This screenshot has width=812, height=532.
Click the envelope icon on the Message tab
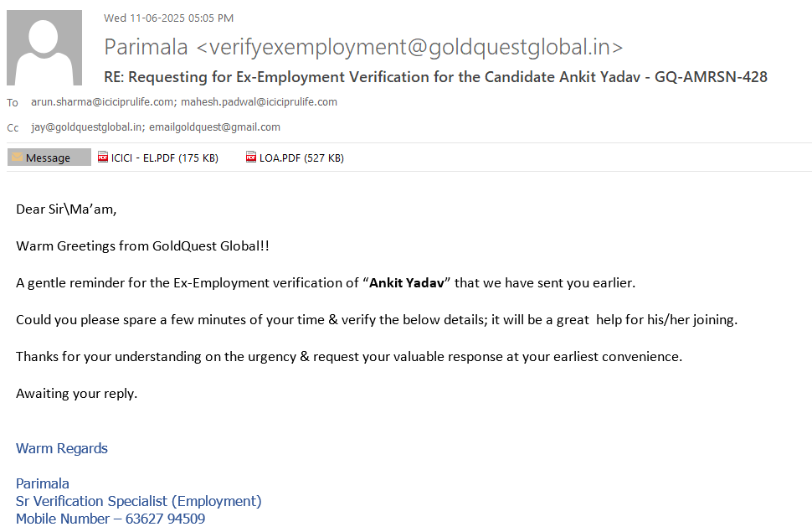point(17,158)
